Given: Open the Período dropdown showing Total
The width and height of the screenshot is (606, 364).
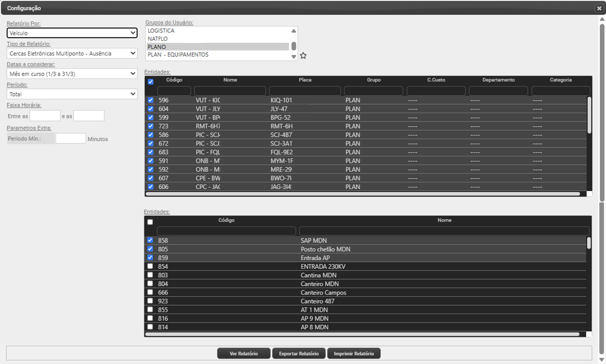Looking at the screenshot, I should click(x=72, y=94).
